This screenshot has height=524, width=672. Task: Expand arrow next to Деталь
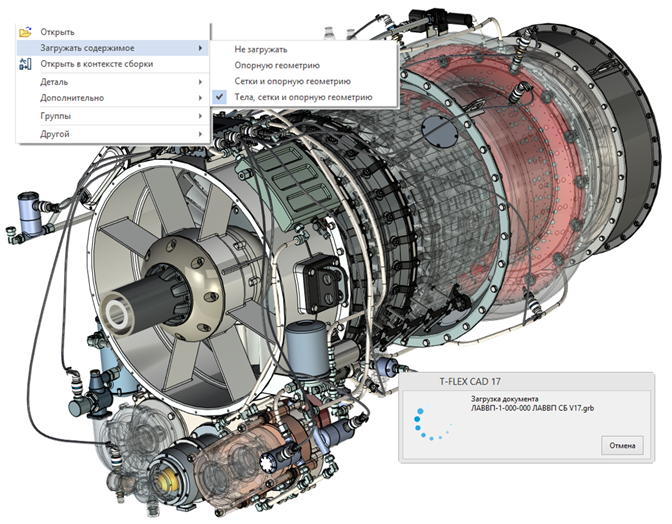(200, 82)
